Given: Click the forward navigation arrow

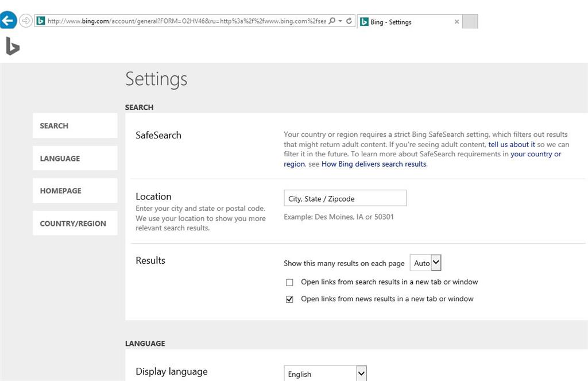Looking at the screenshot, I should [x=25, y=21].
